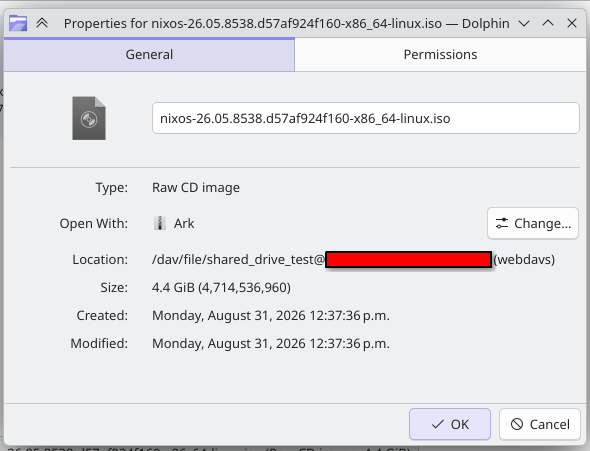The image size is (590, 451).
Task: Click the Dolphin folder icon in title bar
Action: point(18,23)
